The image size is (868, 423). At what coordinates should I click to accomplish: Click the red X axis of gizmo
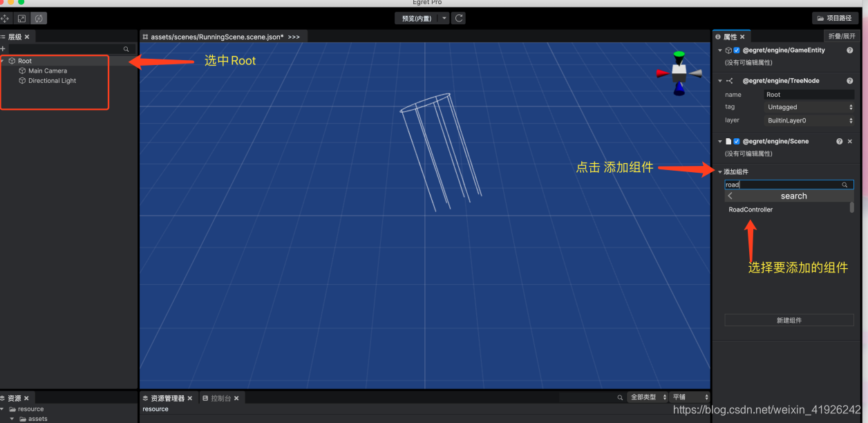coord(662,72)
